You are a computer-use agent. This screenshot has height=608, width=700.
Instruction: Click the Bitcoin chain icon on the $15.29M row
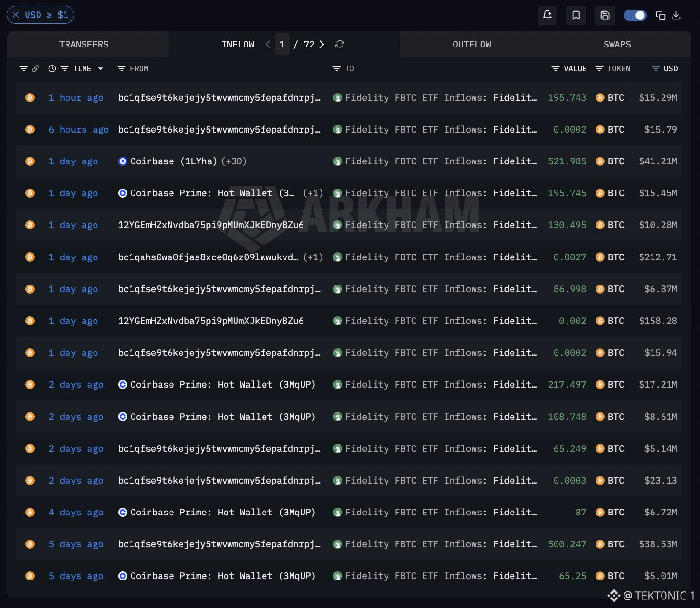coord(30,97)
